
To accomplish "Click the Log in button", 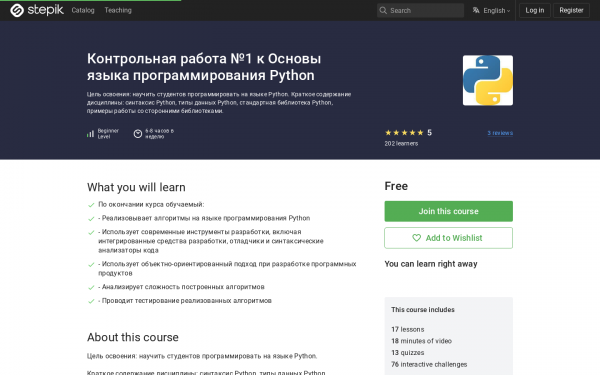I will (535, 10).
